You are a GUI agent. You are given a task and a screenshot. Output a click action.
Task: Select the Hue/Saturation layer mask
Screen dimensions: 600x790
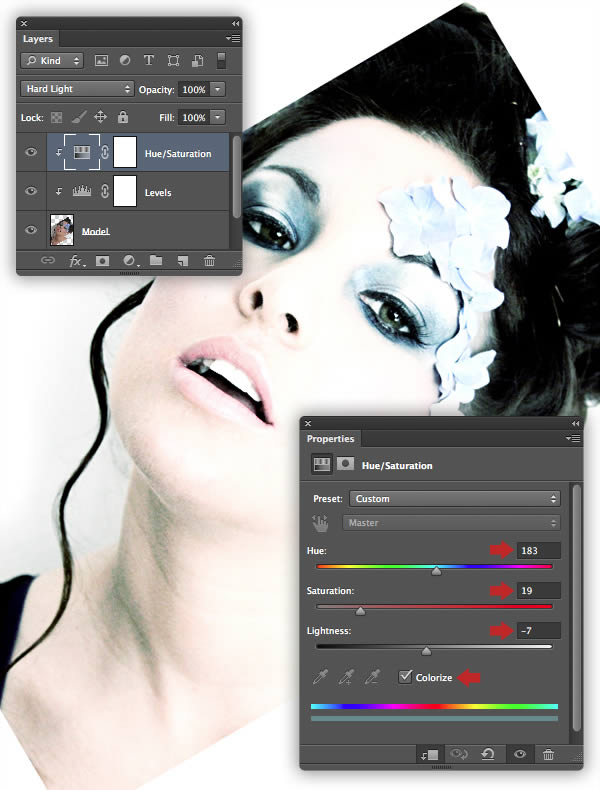pos(125,152)
